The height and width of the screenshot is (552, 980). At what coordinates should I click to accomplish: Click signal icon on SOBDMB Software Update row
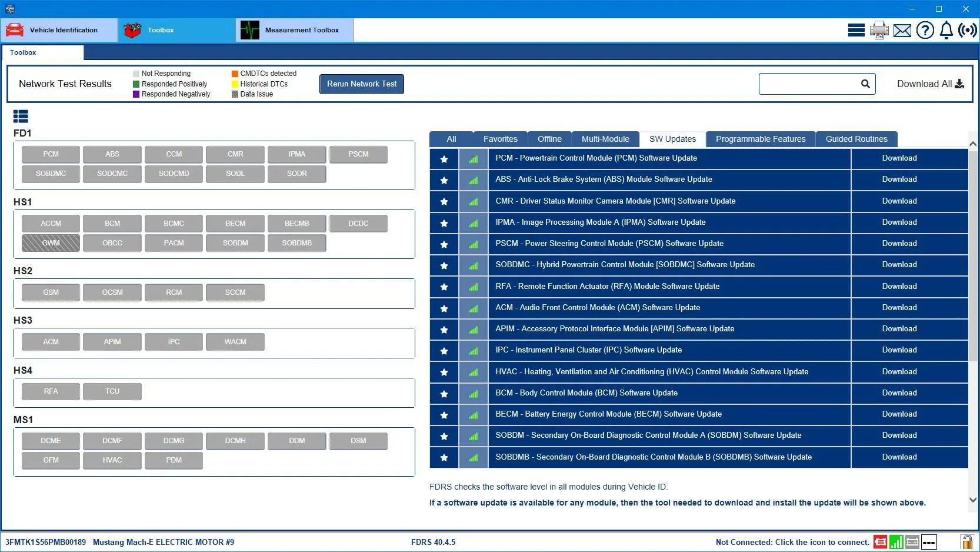point(474,457)
